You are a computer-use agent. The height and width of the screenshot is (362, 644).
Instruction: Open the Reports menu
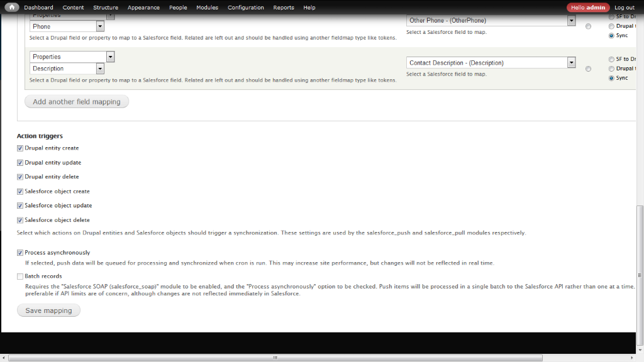point(284,8)
